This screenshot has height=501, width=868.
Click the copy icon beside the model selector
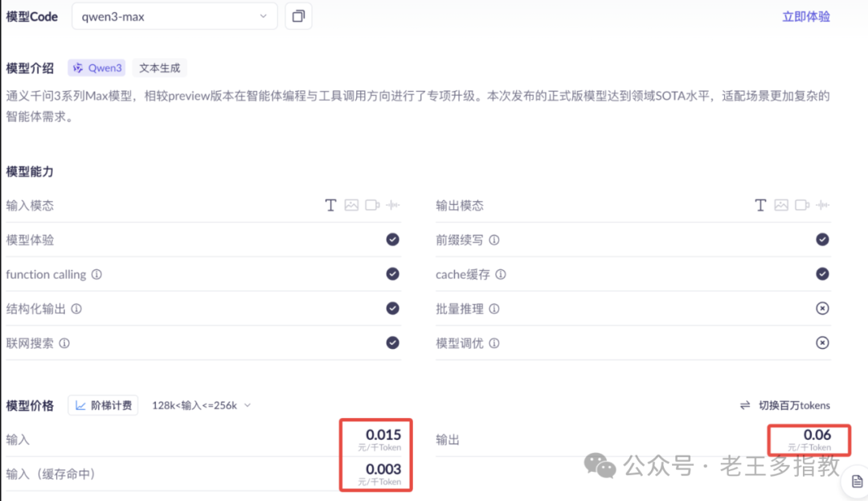click(298, 15)
